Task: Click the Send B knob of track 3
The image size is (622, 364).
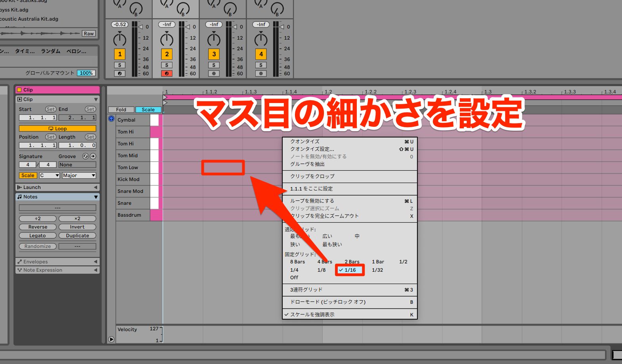Action: [230, 8]
